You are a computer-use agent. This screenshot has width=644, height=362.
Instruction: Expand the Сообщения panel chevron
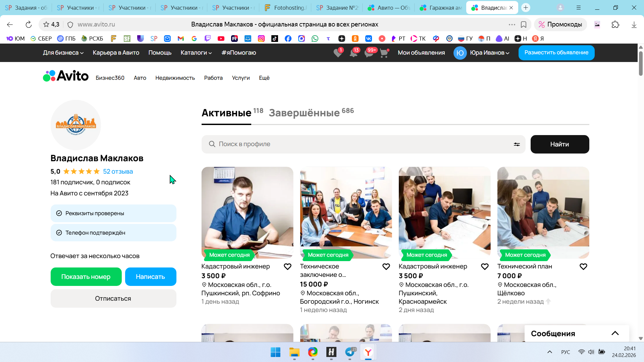(615, 333)
